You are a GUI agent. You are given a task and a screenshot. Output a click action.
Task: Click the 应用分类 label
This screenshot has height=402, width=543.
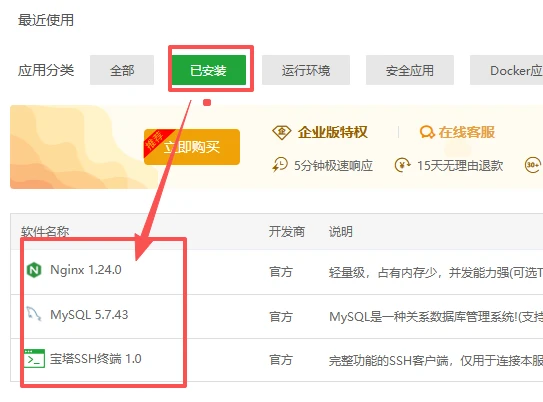[46, 70]
